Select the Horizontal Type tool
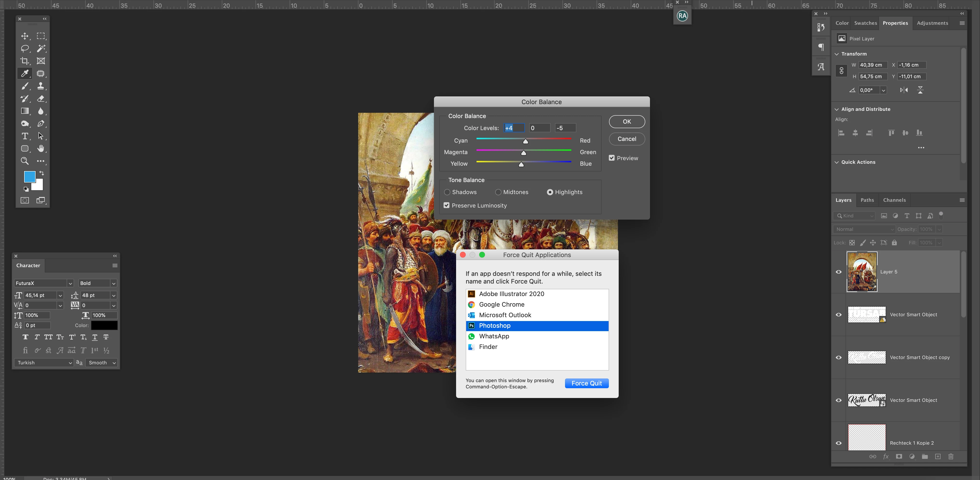 point(25,136)
